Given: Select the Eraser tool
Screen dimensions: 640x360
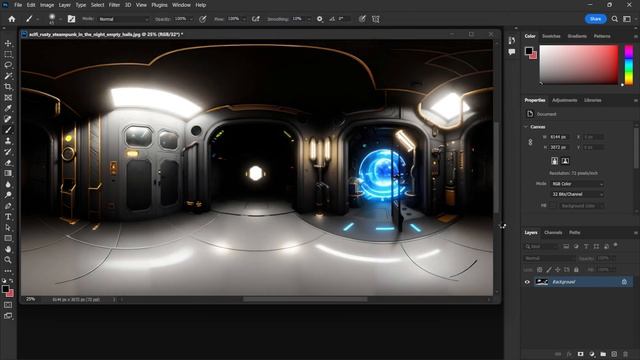Looking at the screenshot, I should coord(8,162).
